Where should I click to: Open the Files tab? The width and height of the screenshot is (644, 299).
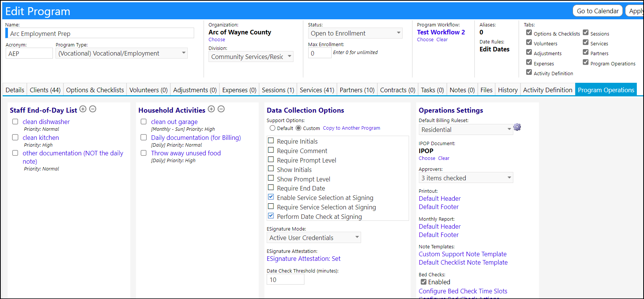point(486,90)
